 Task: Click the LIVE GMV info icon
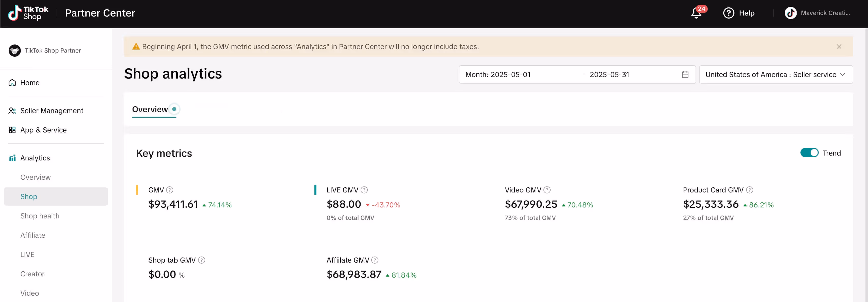(x=364, y=190)
